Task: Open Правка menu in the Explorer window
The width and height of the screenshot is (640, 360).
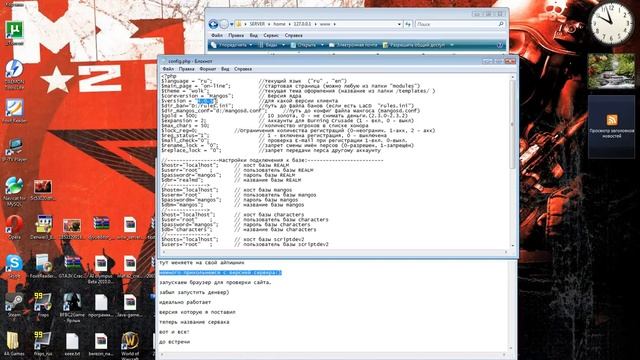Action: coord(236,36)
